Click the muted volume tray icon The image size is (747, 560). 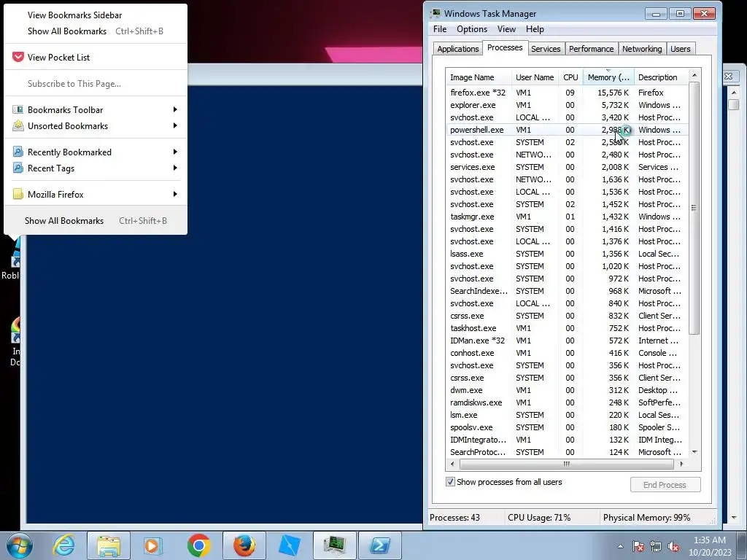(x=673, y=546)
